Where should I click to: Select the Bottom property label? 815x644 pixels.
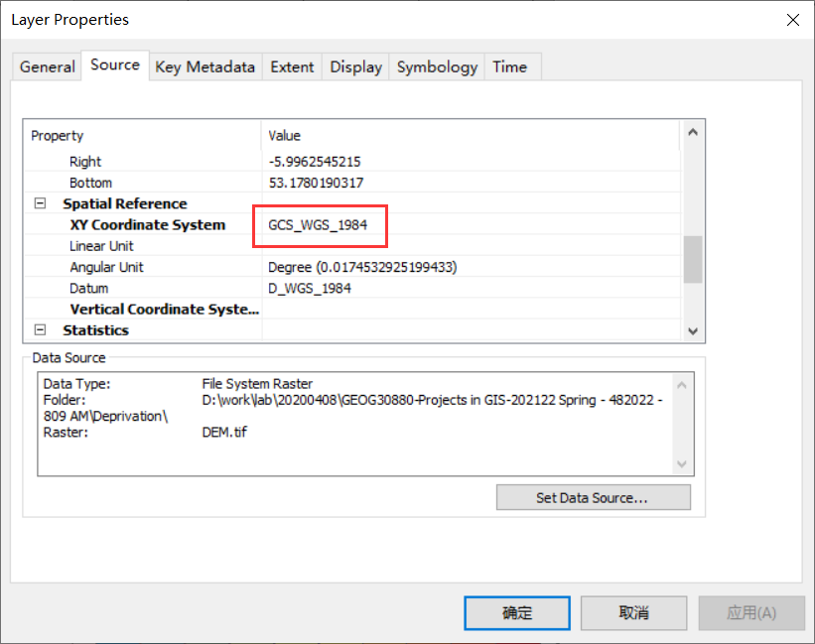91,183
